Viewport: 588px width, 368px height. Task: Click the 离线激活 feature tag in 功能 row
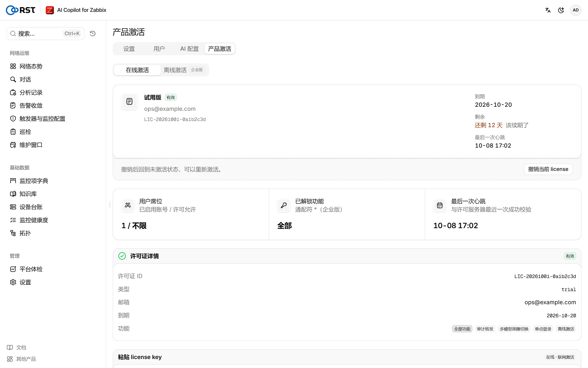(566, 329)
